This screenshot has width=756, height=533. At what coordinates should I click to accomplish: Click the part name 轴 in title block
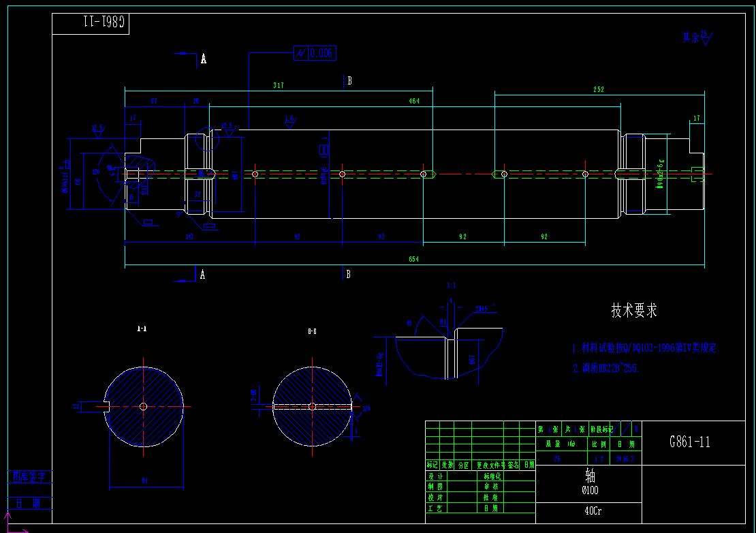tap(590, 476)
